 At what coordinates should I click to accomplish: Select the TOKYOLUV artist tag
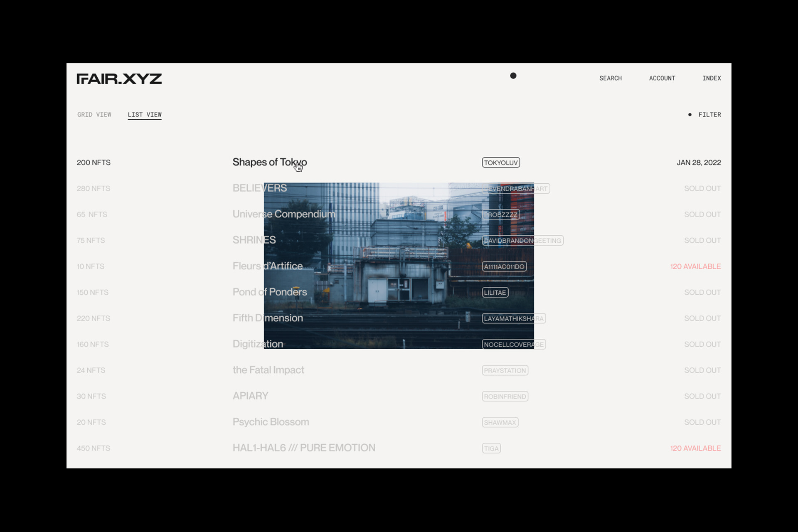pyautogui.click(x=501, y=163)
